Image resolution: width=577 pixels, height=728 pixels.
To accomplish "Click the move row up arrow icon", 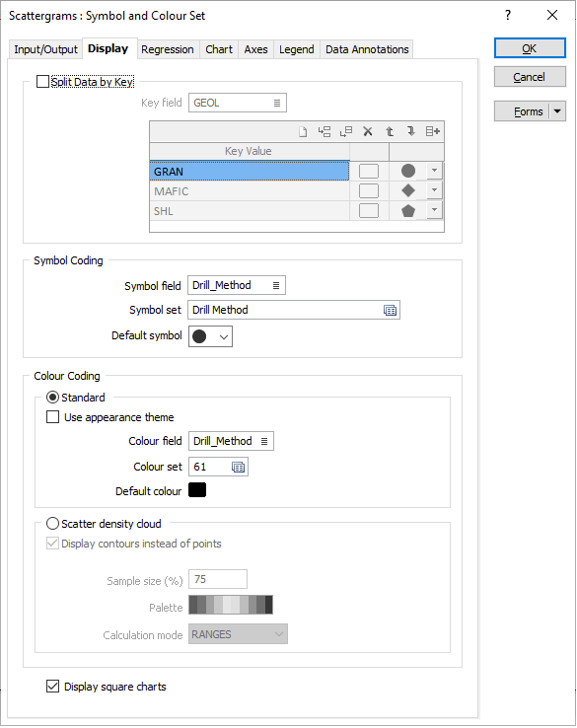I will 390,132.
